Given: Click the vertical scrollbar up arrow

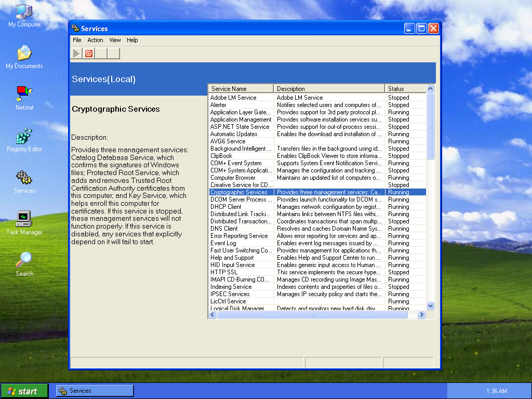Looking at the screenshot, I should coord(431,88).
